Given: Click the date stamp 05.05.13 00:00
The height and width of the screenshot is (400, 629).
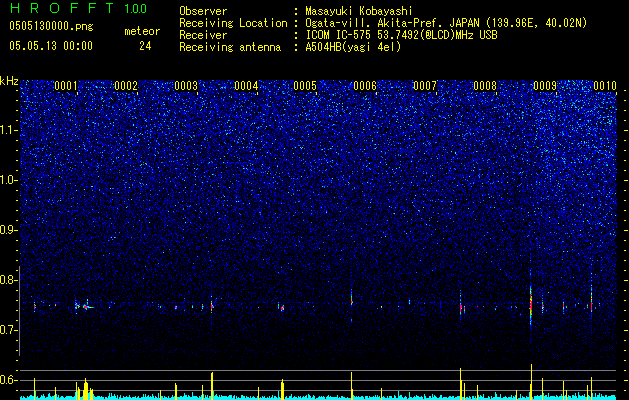Looking at the screenshot, I should tap(51, 46).
